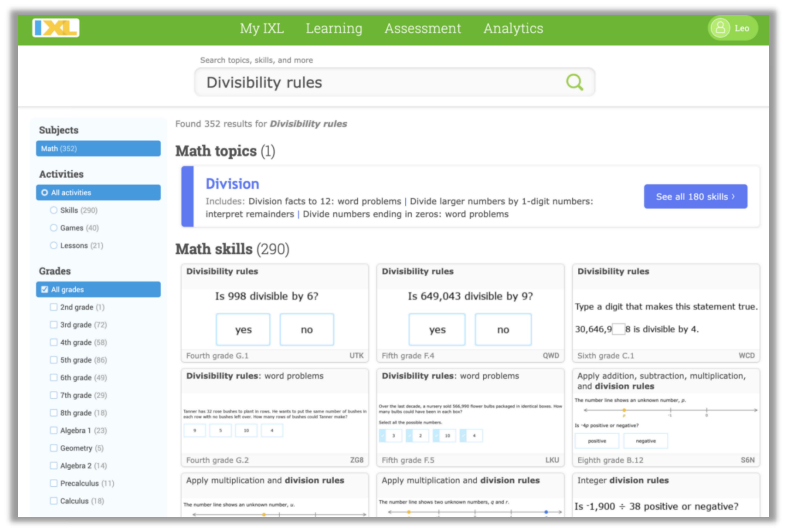This screenshot has height=532, width=786.
Task: Open the Analytics tab
Action: tap(513, 28)
